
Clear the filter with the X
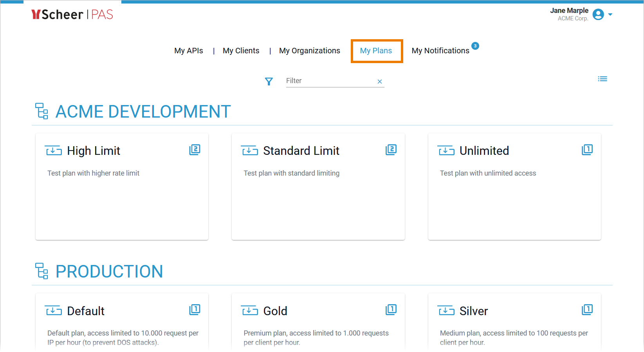[x=379, y=82]
